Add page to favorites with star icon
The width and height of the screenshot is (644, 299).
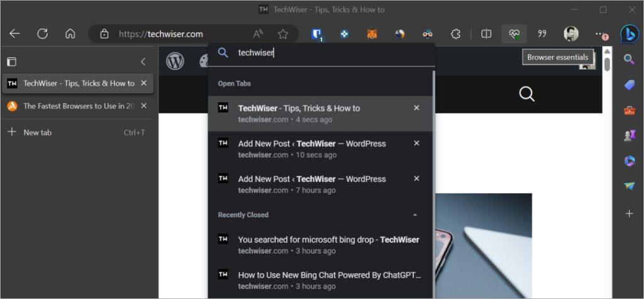pos(282,34)
